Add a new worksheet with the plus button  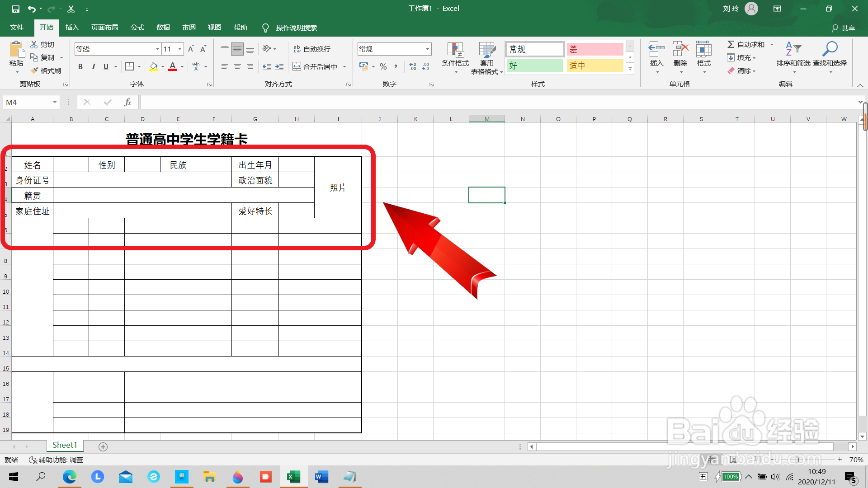point(103,446)
